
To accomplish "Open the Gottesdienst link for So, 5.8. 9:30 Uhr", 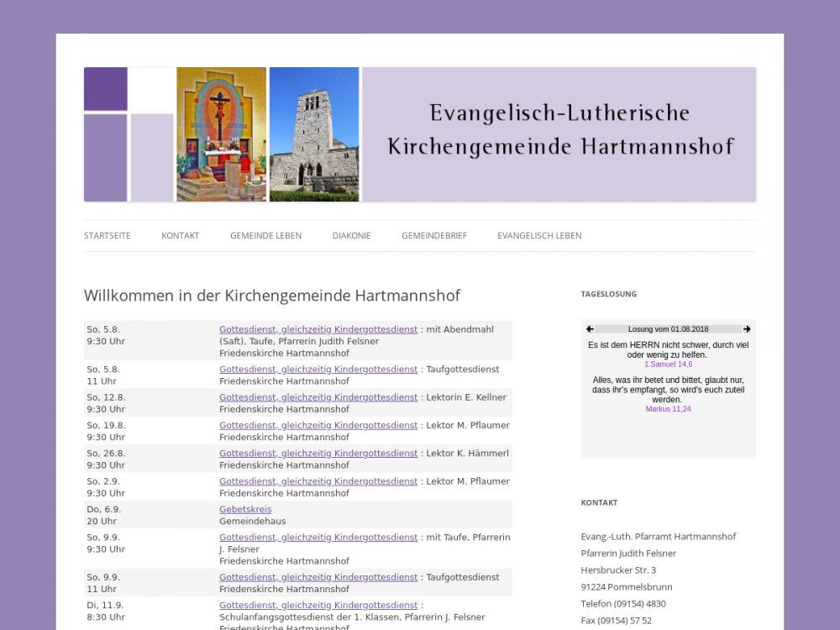I will (318, 330).
